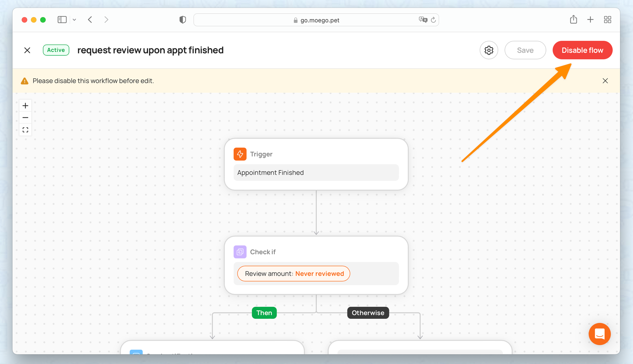Select the Otherwise branch label

click(368, 313)
